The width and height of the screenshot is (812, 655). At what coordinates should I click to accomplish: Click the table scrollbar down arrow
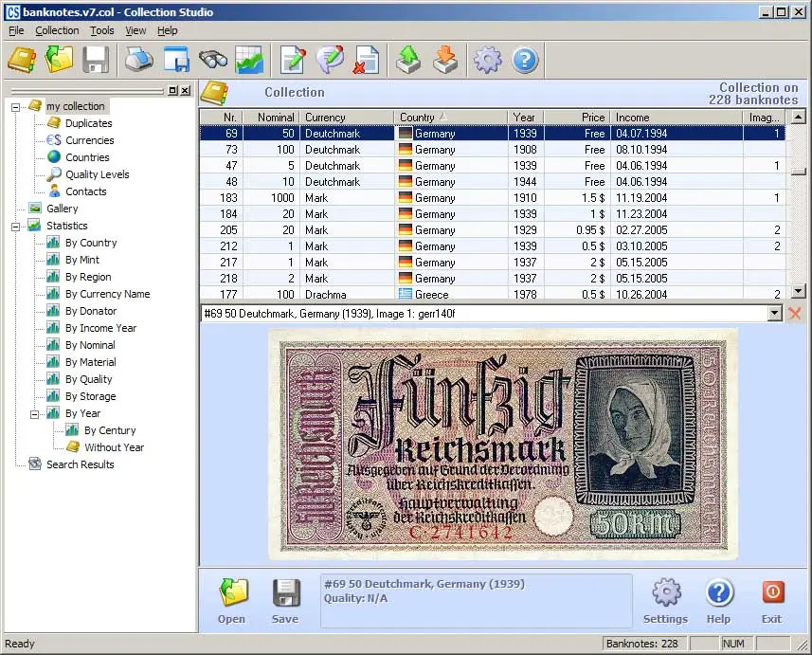click(798, 291)
